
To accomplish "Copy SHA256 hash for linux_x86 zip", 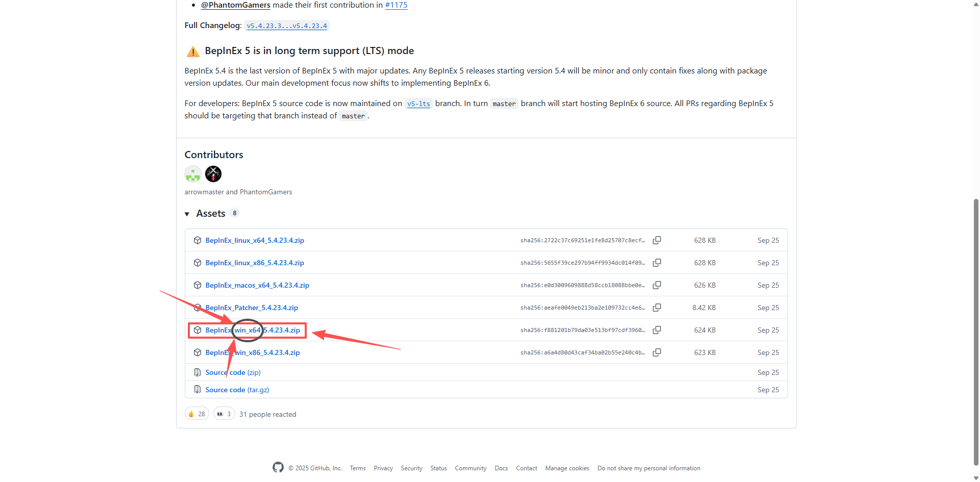I will (x=657, y=263).
